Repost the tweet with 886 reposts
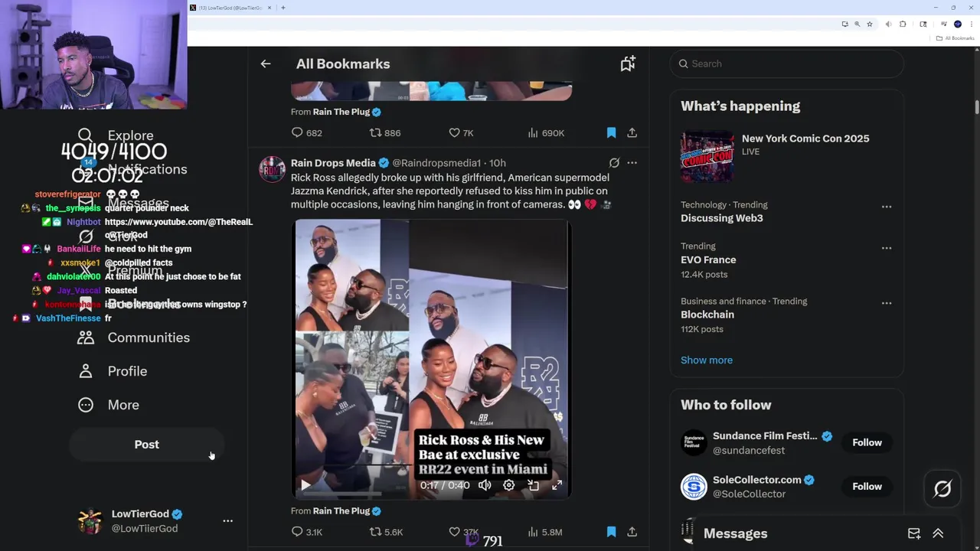 point(385,132)
